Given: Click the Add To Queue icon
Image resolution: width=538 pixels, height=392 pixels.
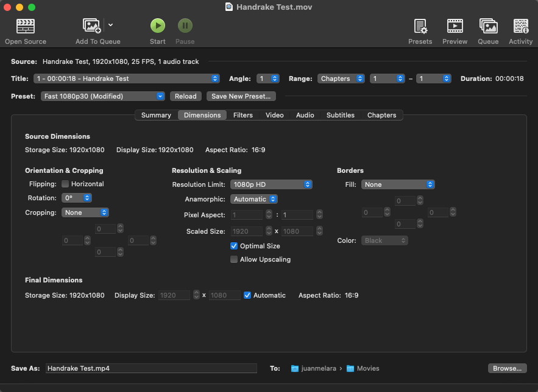Looking at the screenshot, I should point(92,26).
